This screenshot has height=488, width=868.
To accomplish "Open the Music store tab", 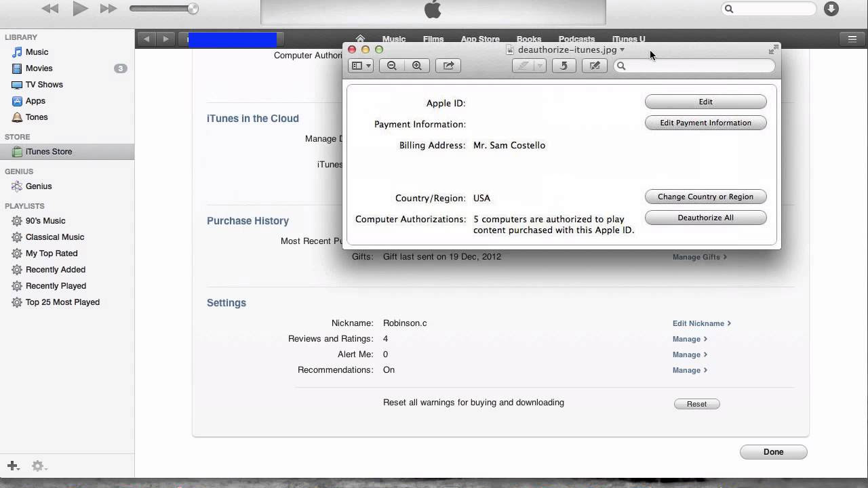I will 394,39.
